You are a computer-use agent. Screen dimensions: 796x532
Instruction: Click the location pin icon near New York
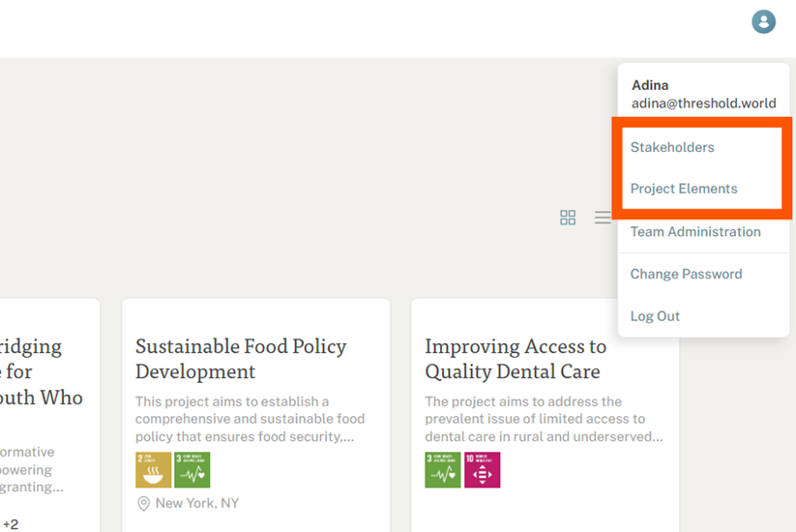coord(144,504)
